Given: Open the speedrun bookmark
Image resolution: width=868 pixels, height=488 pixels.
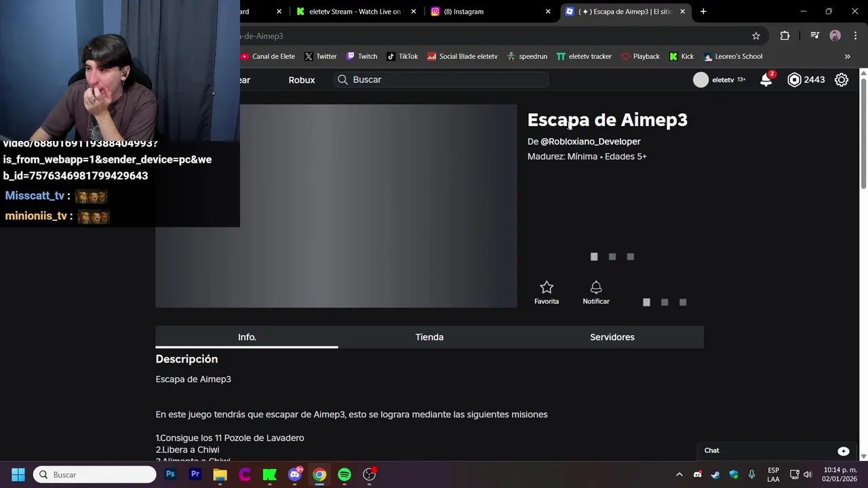Looking at the screenshot, I should pyautogui.click(x=527, y=56).
